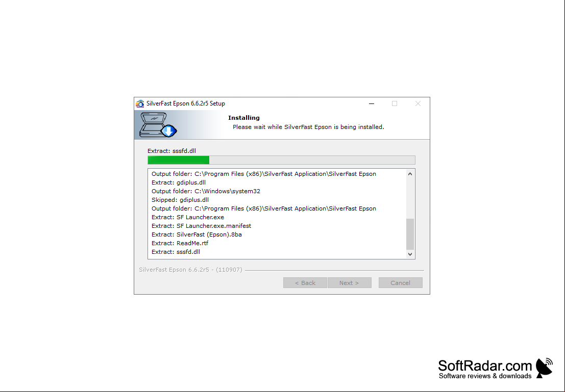Click 'SilverFast Epson 6.6.2r5 - (110907)' footer text
Screen dimensions: 565x392
pyautogui.click(x=190, y=270)
